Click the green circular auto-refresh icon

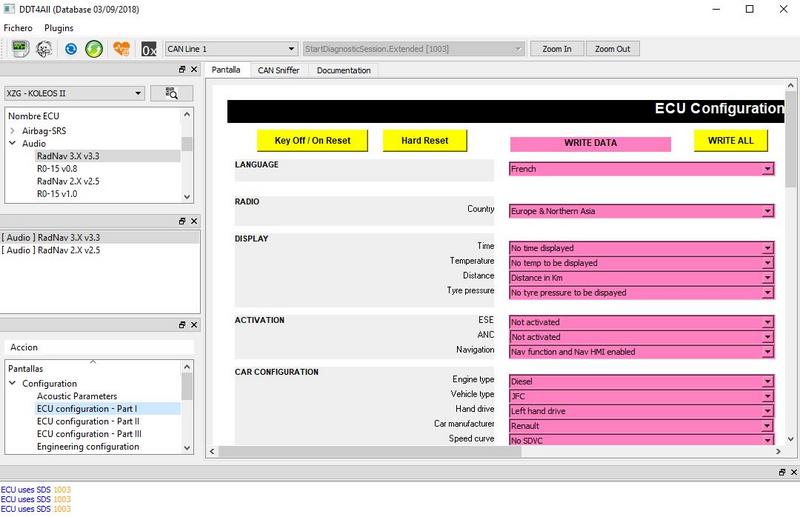pyautogui.click(x=94, y=49)
